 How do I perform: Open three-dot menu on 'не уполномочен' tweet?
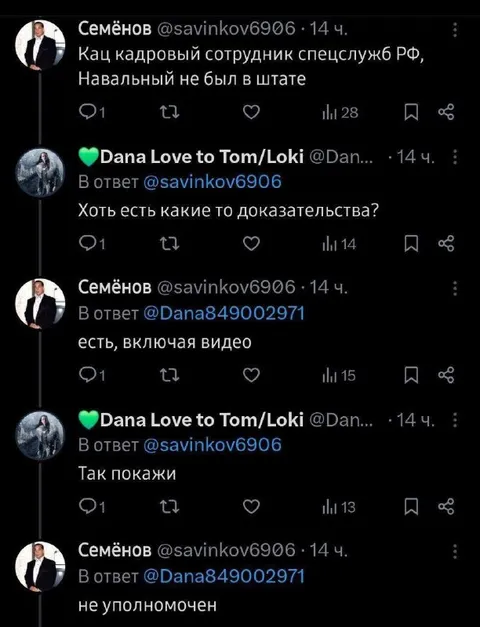[455, 551]
